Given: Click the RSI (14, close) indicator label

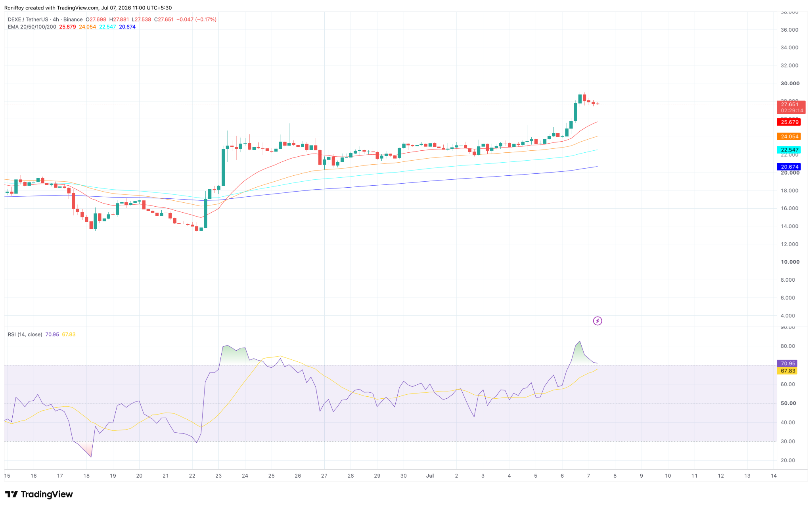Looking at the screenshot, I should [x=25, y=334].
